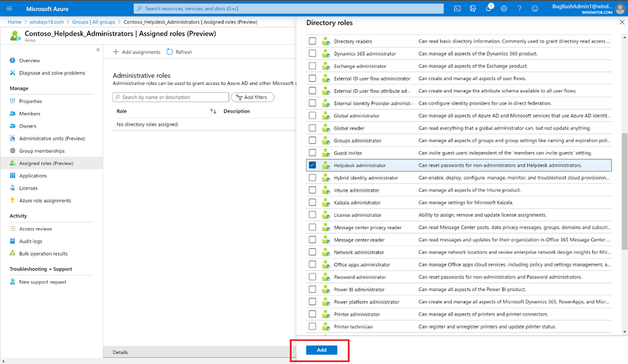Click the Diagnose and solve problems wrench icon
Image resolution: width=628 pixels, height=364 pixels.
tap(13, 73)
